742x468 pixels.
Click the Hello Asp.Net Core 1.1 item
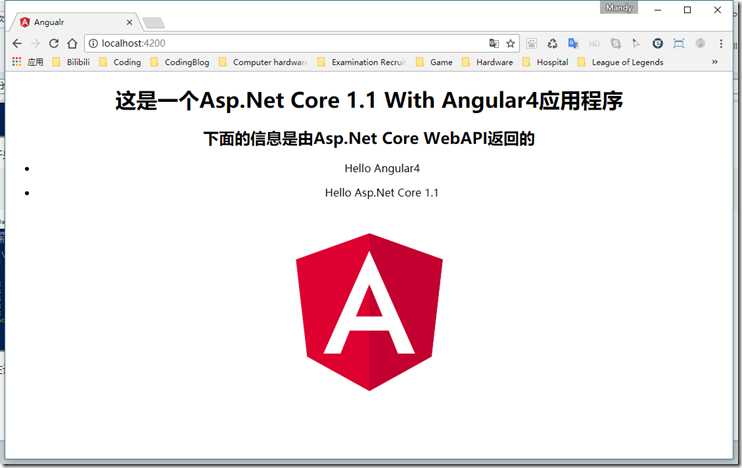coord(381,193)
